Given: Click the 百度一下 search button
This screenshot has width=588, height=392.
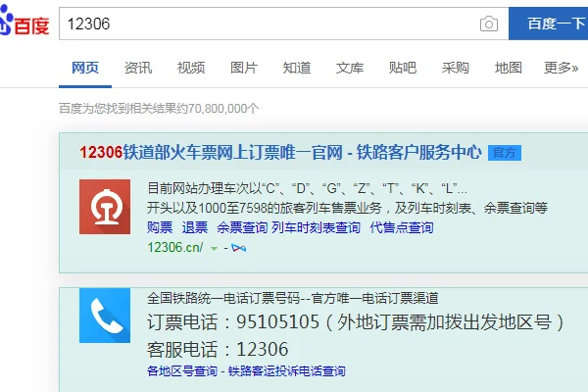Looking at the screenshot, I should pos(548,24).
